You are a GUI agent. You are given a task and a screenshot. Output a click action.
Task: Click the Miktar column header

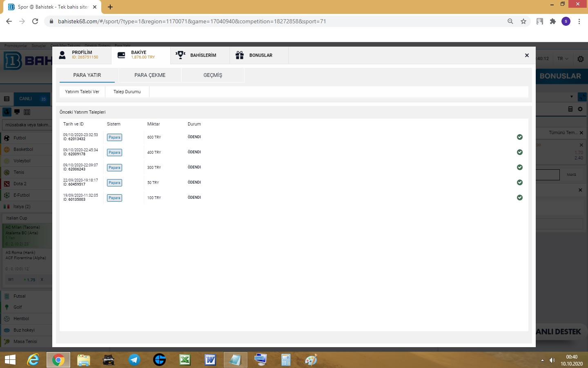tap(154, 124)
